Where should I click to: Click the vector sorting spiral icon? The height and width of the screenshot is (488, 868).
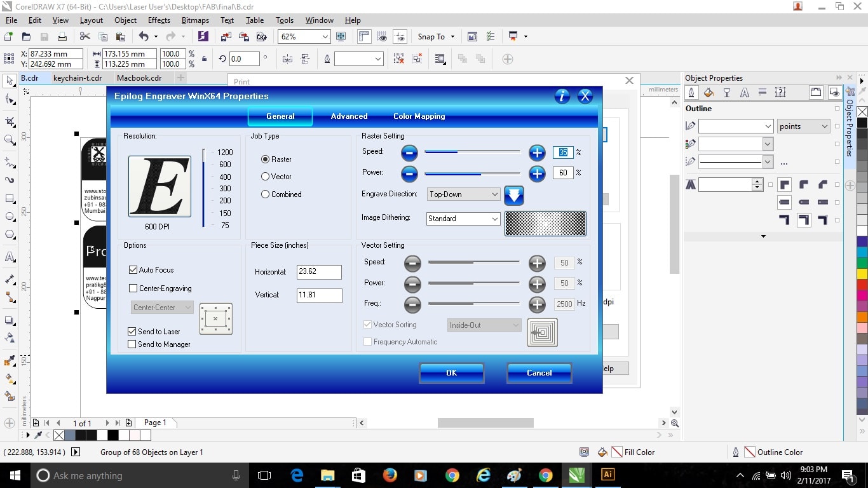pyautogui.click(x=543, y=332)
